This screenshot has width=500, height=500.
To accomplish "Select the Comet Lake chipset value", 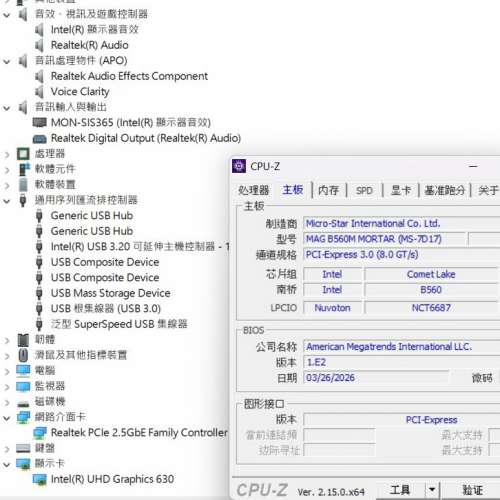I will click(x=432, y=274).
